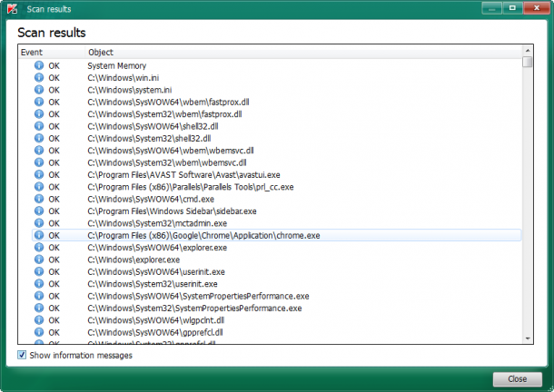Click info icon for System32\wbem\wbemsvc.dll

(39, 162)
